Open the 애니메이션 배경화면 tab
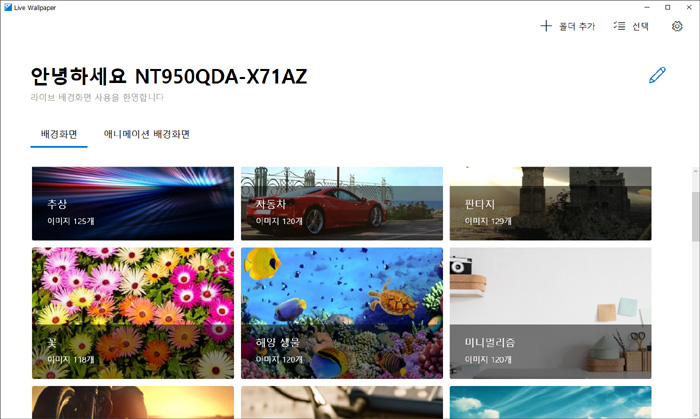 [147, 133]
